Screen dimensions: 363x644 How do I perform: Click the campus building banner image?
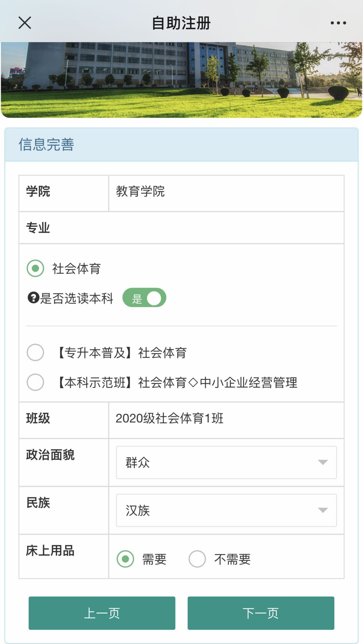182,80
